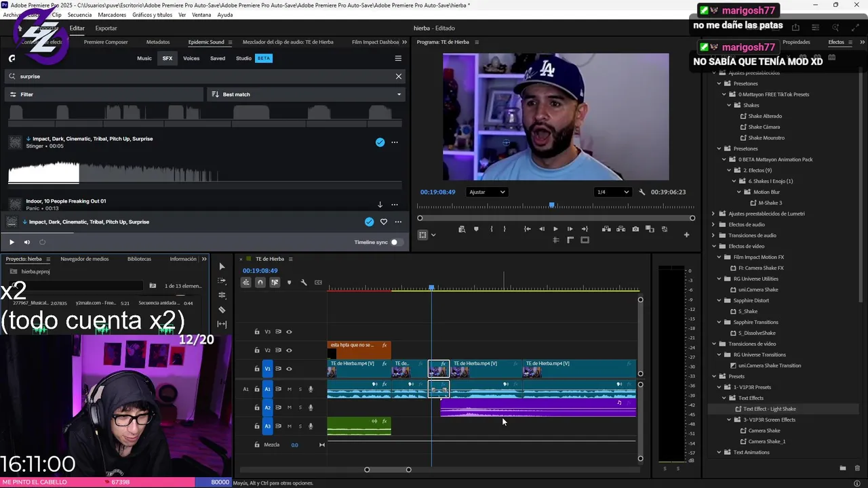Hide track V2 with eye icon
The width and height of the screenshot is (868, 488).
coord(289,350)
